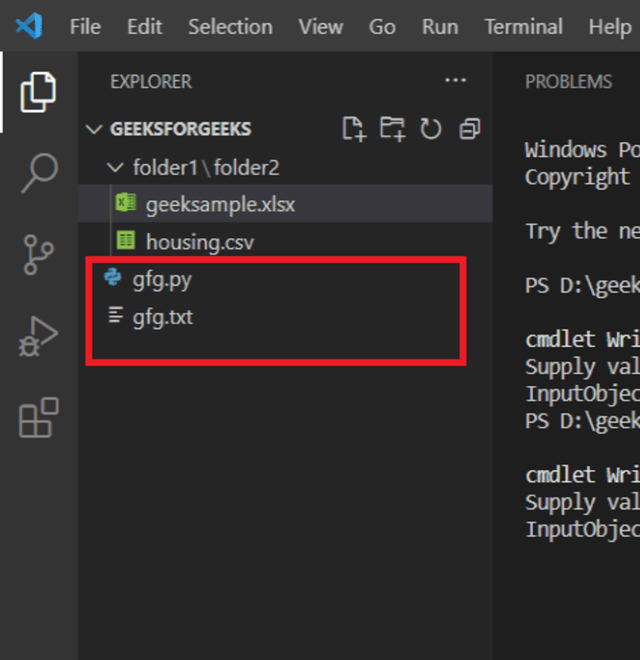Open the Terminal menu

[523, 27]
